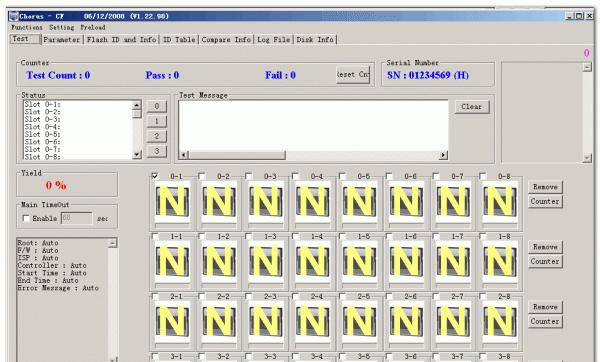Check the 1-4 slot checkbox

tap(295, 236)
